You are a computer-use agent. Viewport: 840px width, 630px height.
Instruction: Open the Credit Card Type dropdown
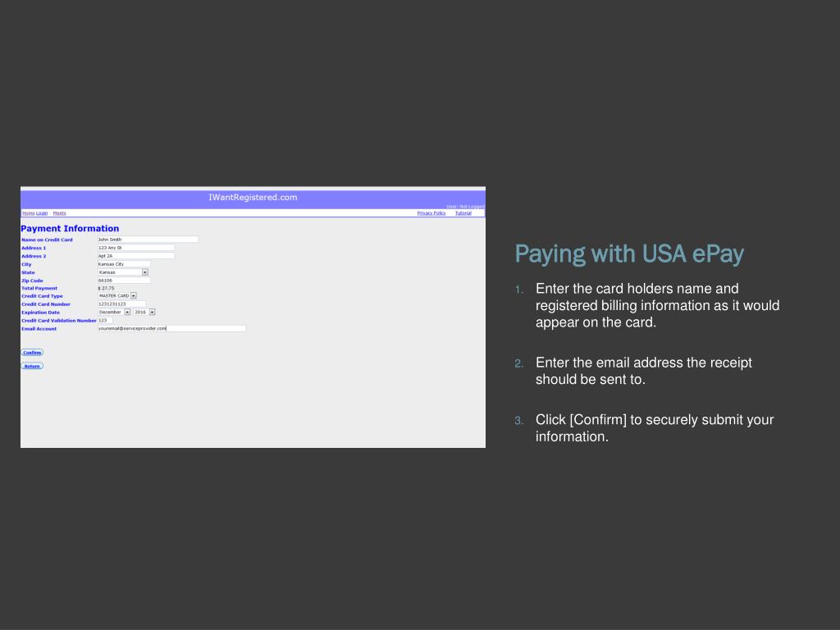pyautogui.click(x=116, y=295)
